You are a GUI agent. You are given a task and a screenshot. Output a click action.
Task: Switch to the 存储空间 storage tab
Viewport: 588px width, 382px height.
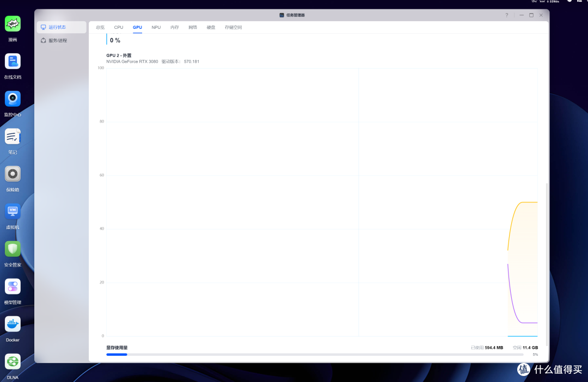pos(233,27)
